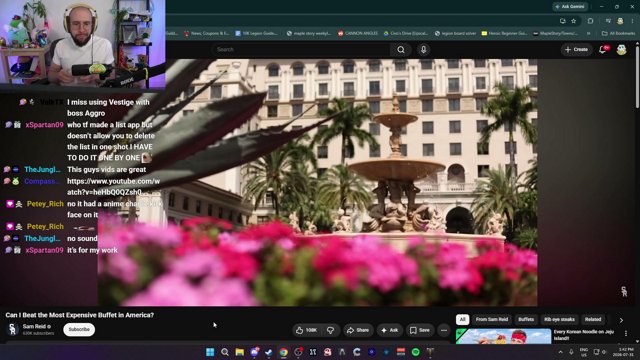This screenshot has height=360, width=640.
Task: Open the gold T icon on taskbar
Action: tap(430, 352)
